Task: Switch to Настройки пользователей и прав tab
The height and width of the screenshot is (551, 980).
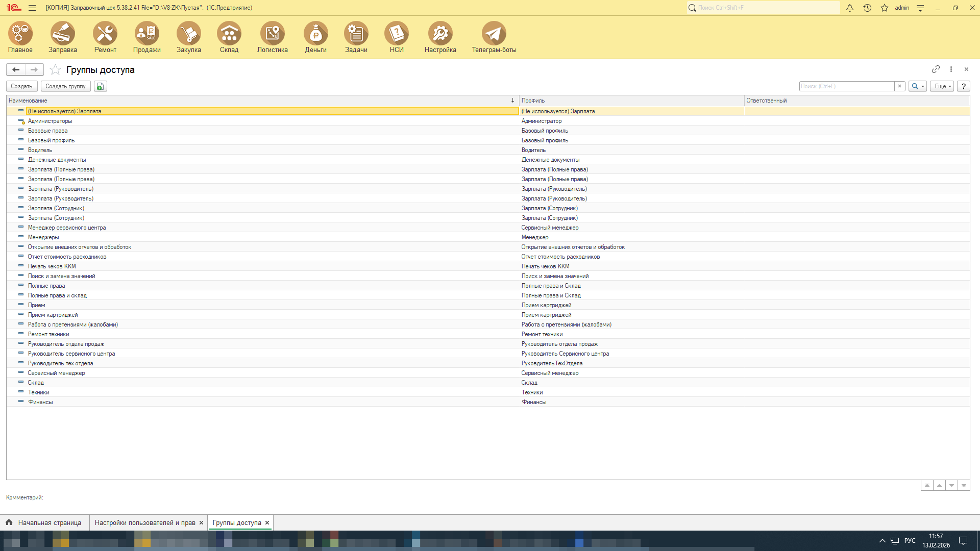Action: (145, 522)
